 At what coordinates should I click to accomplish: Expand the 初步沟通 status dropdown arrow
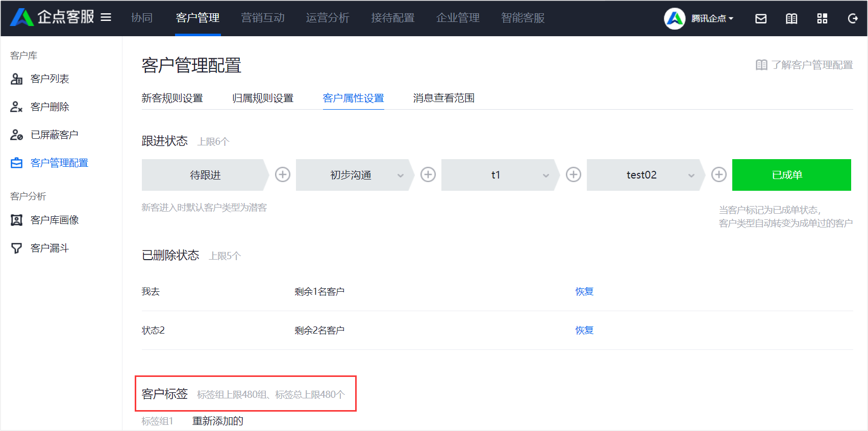point(401,175)
